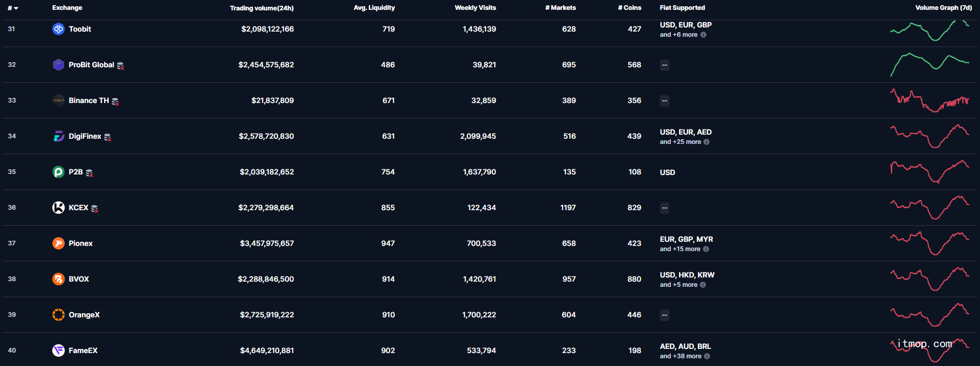Open the BVOX exchange link
980x366 pixels.
(79, 279)
